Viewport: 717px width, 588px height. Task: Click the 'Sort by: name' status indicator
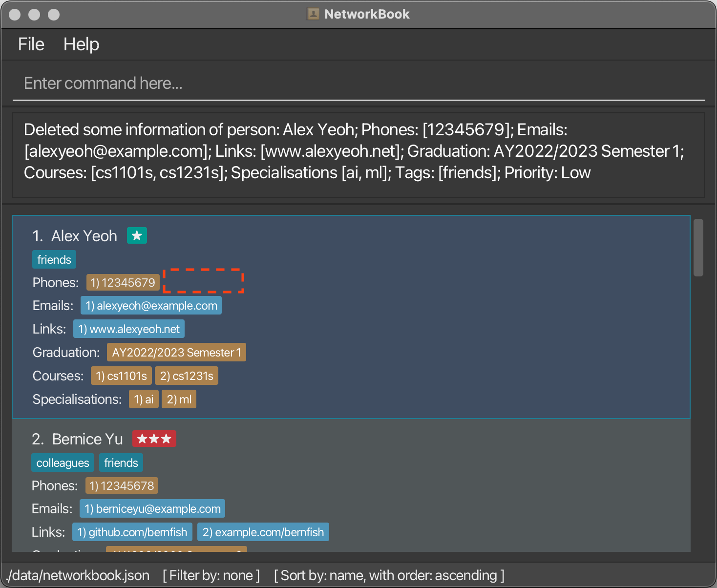389,575
